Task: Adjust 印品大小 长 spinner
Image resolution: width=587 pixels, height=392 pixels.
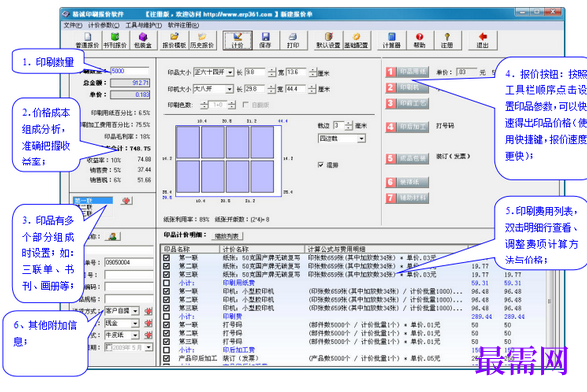Action: (x=272, y=72)
